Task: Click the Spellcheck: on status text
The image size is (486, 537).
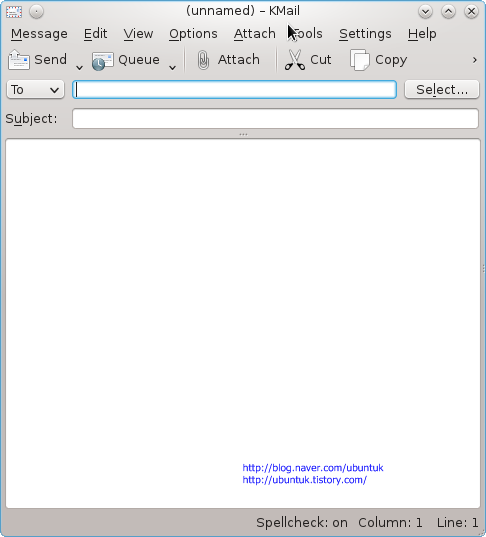Action: [302, 523]
